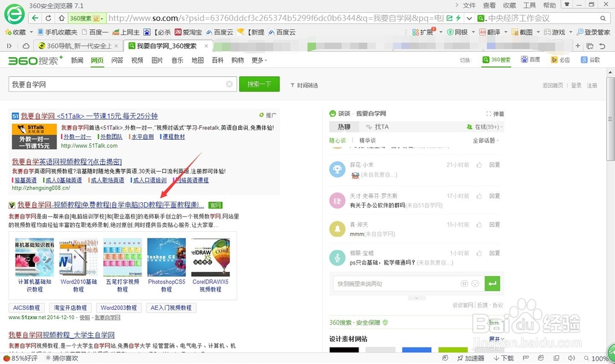Open the 翻译 dropdown arrow
Viewport: 615px width, 364px height.
coord(506,32)
